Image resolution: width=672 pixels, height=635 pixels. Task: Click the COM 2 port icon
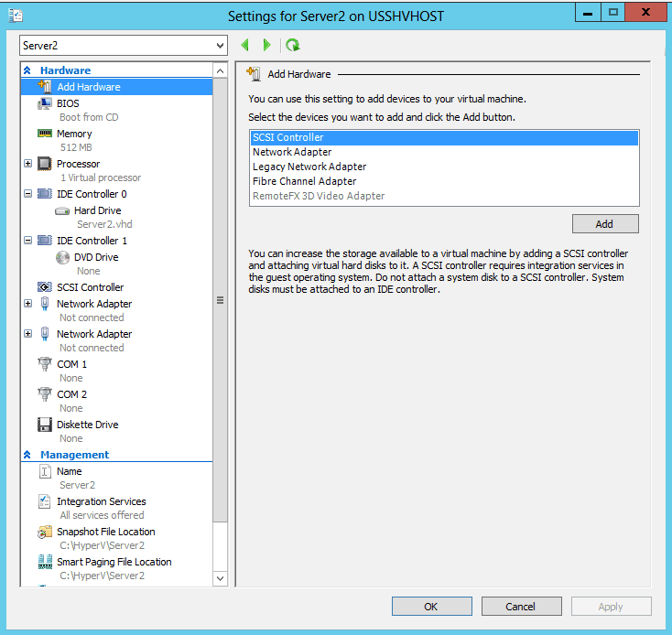coord(45,394)
